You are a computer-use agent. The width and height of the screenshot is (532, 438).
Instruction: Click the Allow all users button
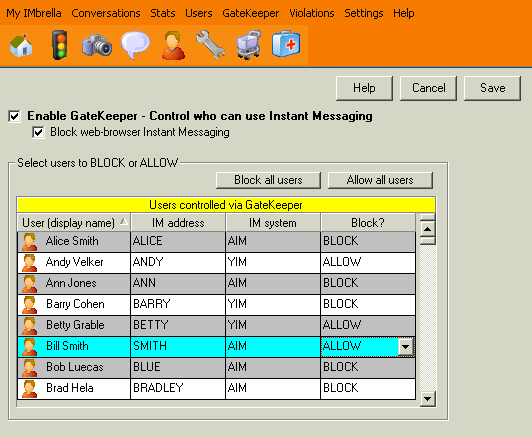point(380,180)
